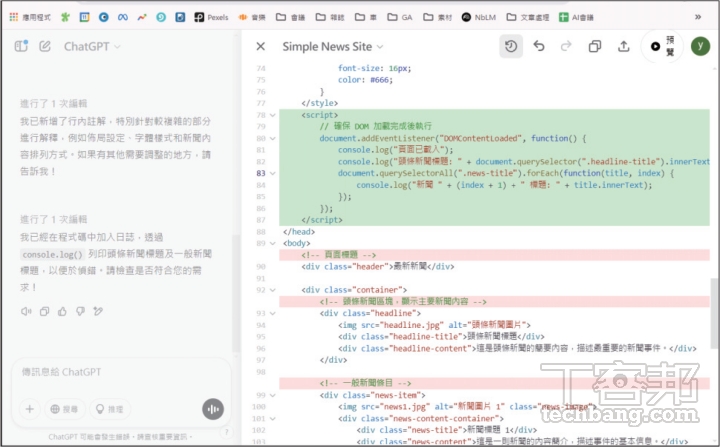This screenshot has width=720, height=447.
Task: Give the reply a thumbs down
Action: (80, 311)
